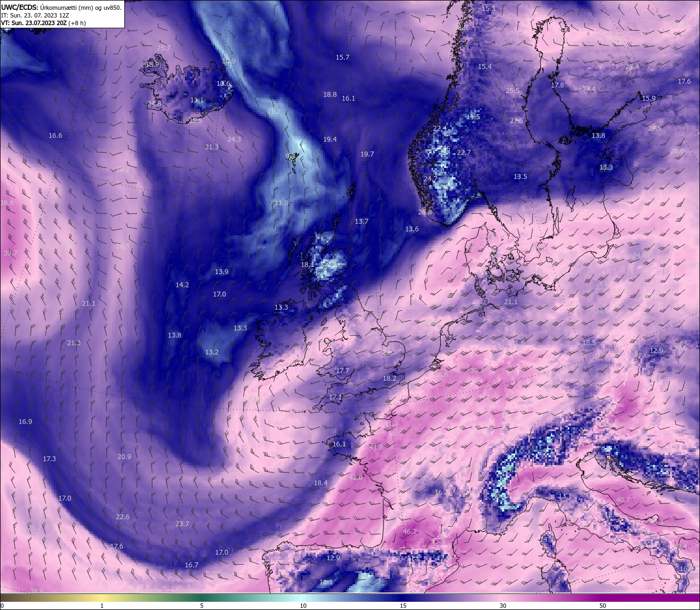
Task: Click the 18.9 value over northwest Iceland
Action: click(x=152, y=65)
